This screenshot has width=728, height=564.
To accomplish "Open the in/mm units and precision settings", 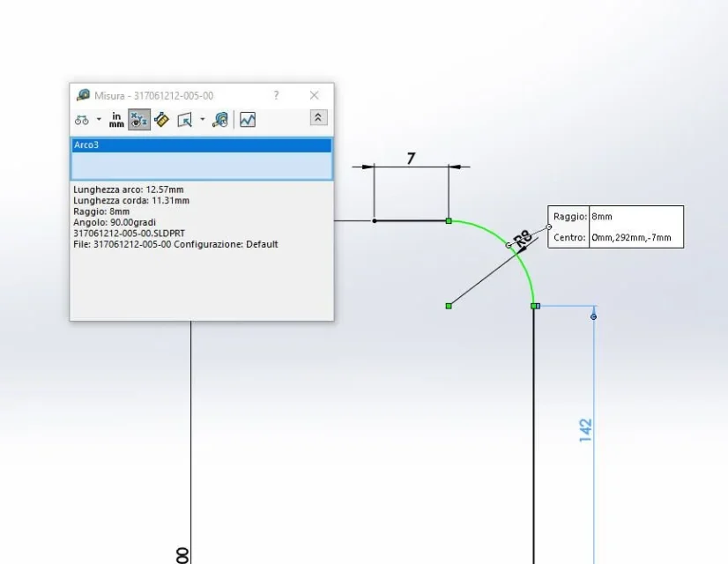I will [116, 120].
